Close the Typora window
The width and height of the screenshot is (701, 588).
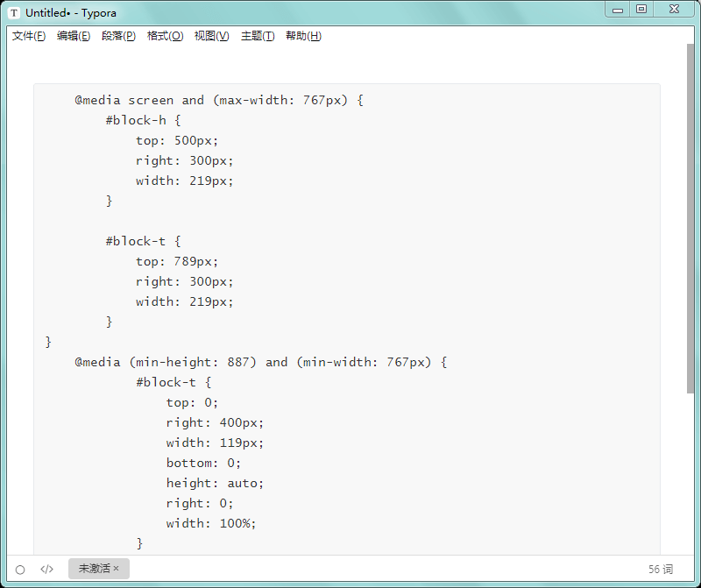(x=673, y=10)
